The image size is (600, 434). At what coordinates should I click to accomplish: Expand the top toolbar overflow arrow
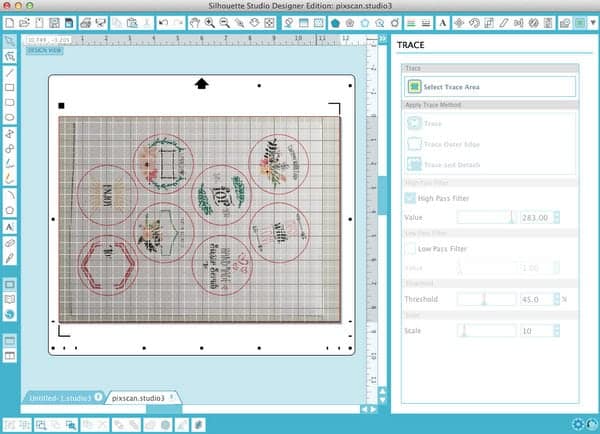(x=593, y=23)
